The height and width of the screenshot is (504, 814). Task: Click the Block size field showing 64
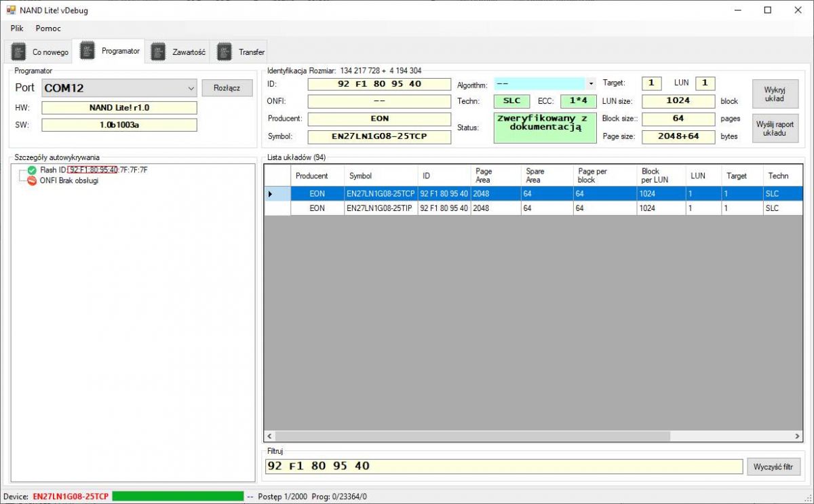[678, 119]
